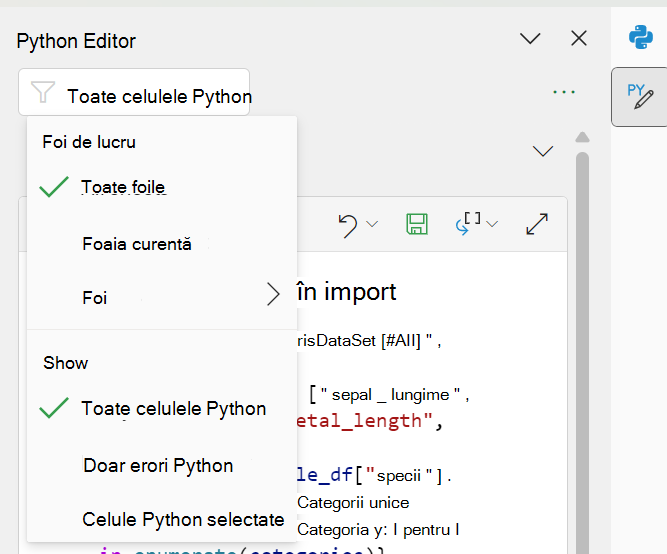The width and height of the screenshot is (667, 554).
Task: Select Toate foile option
Action: pos(162,187)
